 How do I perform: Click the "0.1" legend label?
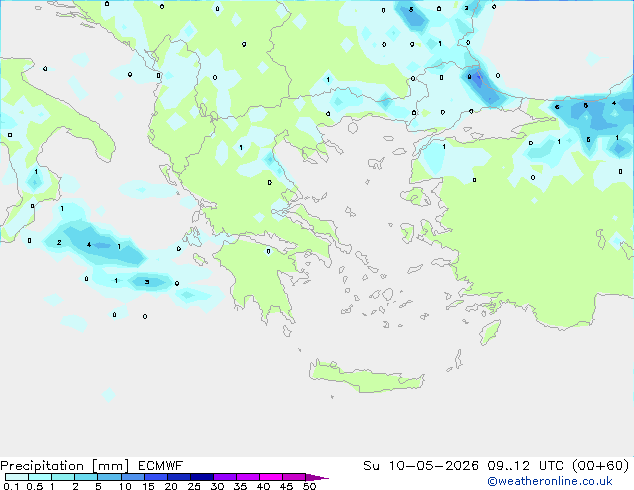(11, 486)
